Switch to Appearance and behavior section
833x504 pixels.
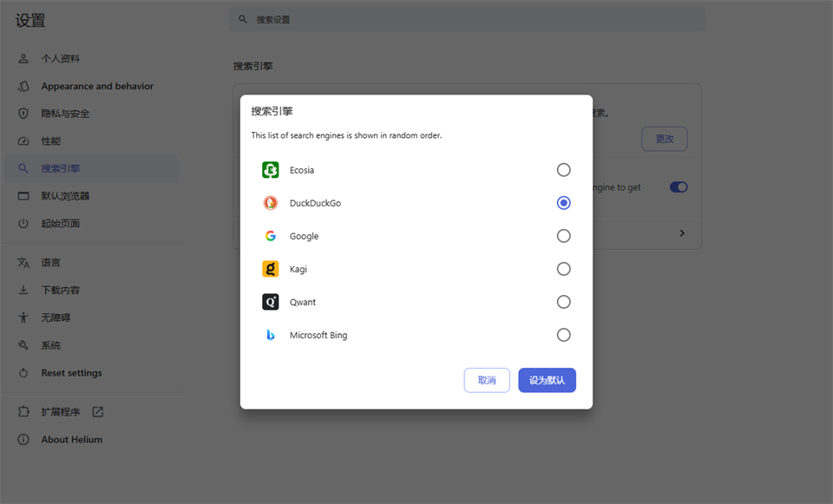click(97, 86)
